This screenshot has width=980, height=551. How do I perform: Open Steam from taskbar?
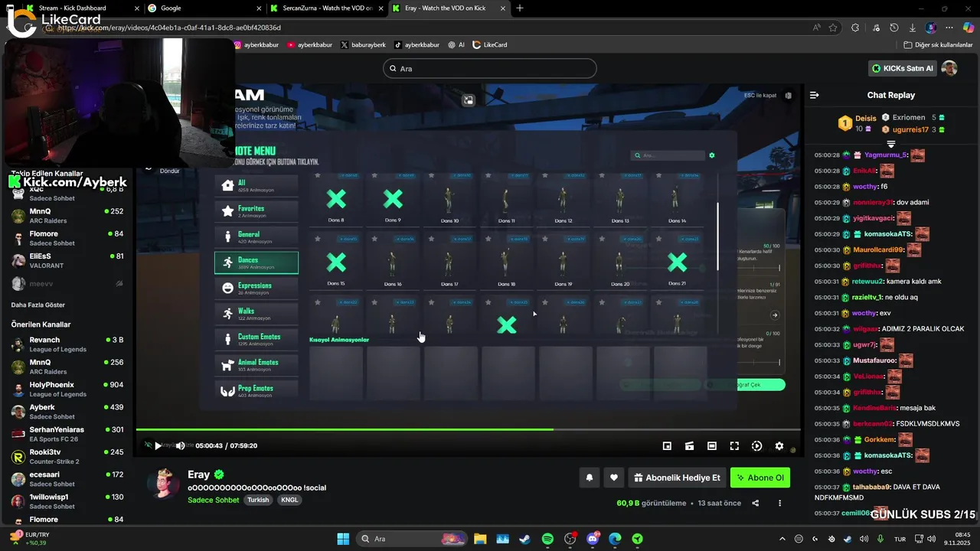tap(525, 539)
